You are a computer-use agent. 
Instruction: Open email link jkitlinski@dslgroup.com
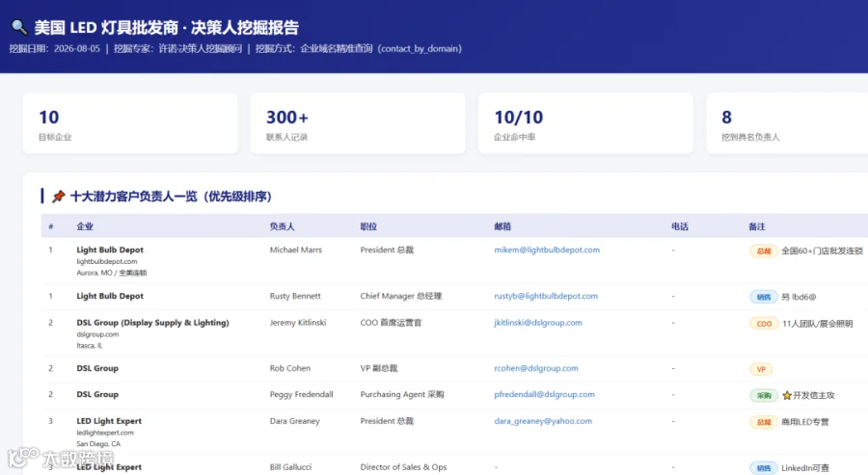pos(537,323)
